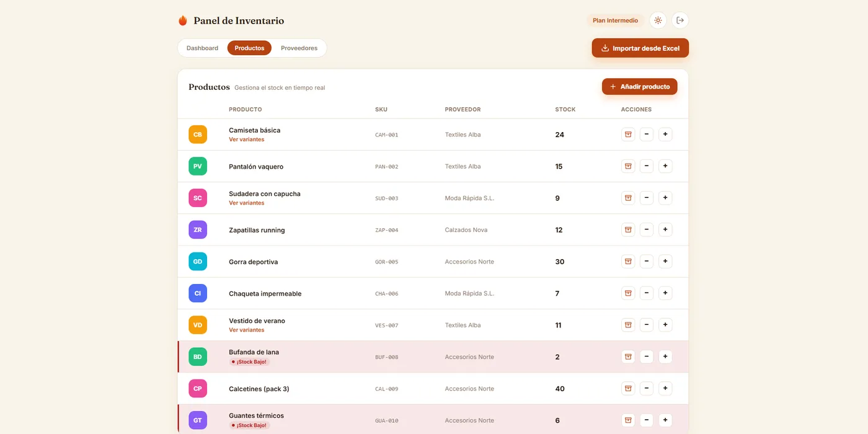Increase stock for Camiseta básica
This screenshot has height=434, width=868.
tap(665, 134)
